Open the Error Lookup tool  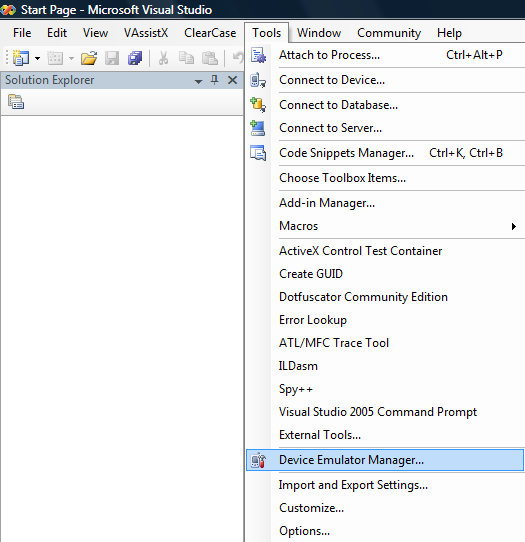pyautogui.click(x=385, y=320)
